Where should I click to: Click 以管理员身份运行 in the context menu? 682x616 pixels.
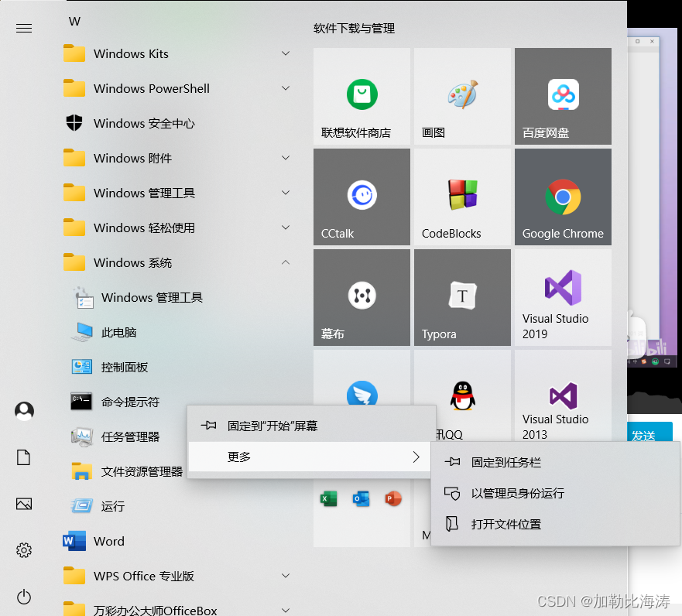(515, 493)
